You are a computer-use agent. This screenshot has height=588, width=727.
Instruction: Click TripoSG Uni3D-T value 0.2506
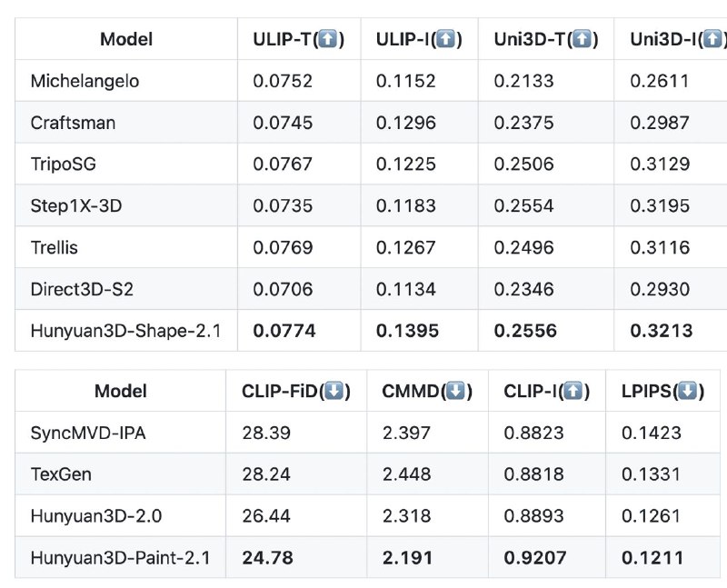[x=524, y=164]
